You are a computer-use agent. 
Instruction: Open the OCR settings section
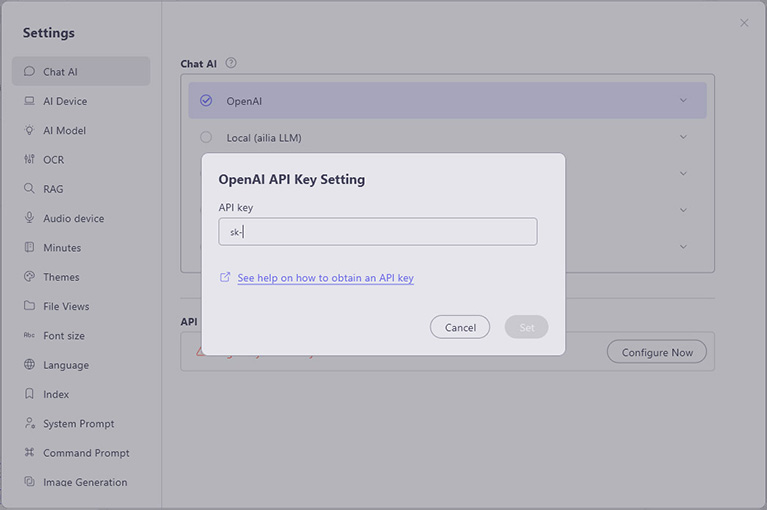[53, 160]
